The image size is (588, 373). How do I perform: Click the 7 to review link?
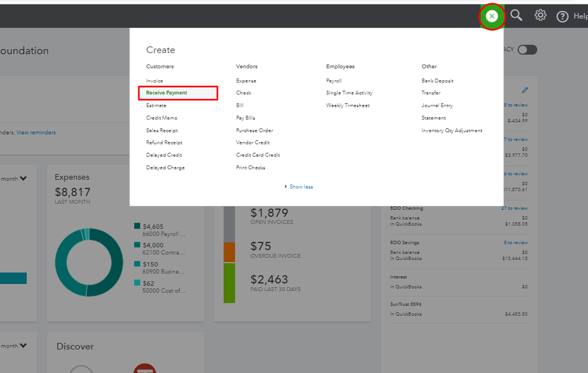tap(516, 140)
